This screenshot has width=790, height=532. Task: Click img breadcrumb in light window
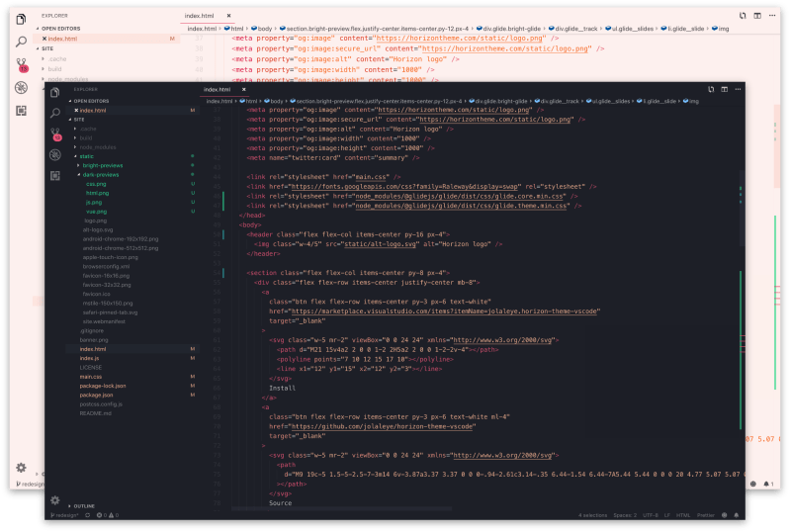pyautogui.click(x=721, y=29)
